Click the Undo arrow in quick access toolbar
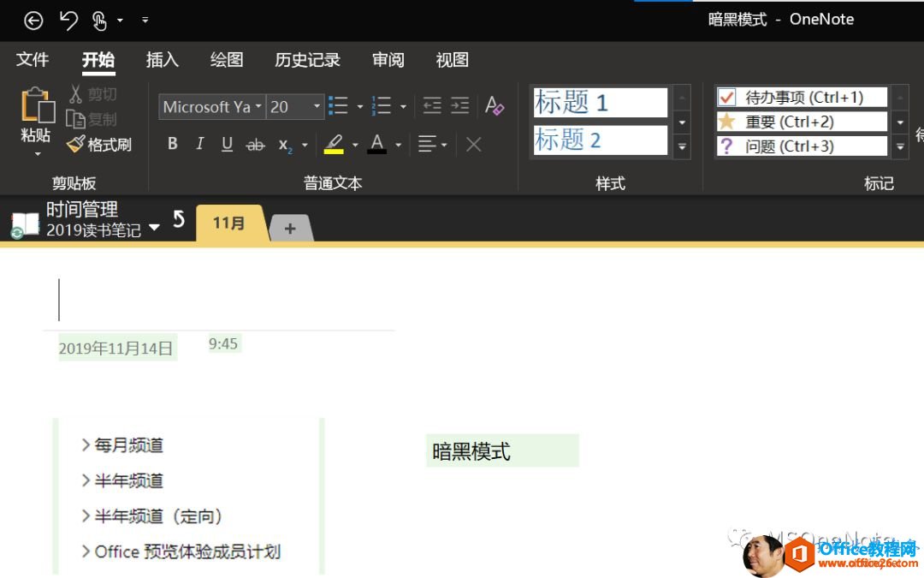 point(68,20)
